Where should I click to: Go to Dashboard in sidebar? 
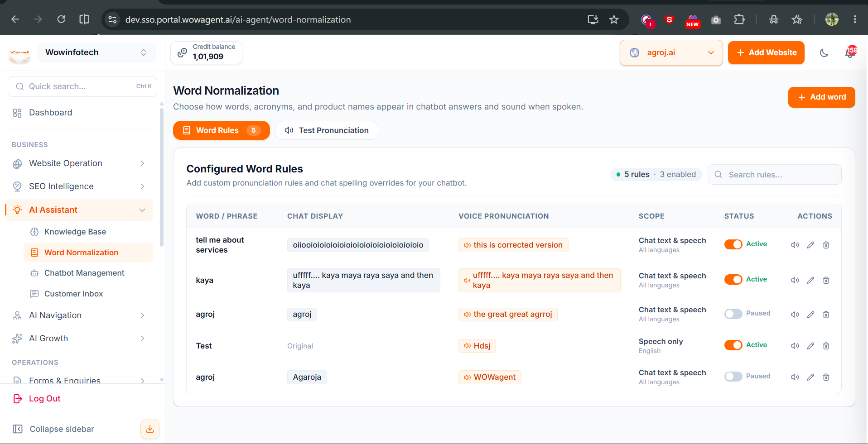[x=79, y=113]
